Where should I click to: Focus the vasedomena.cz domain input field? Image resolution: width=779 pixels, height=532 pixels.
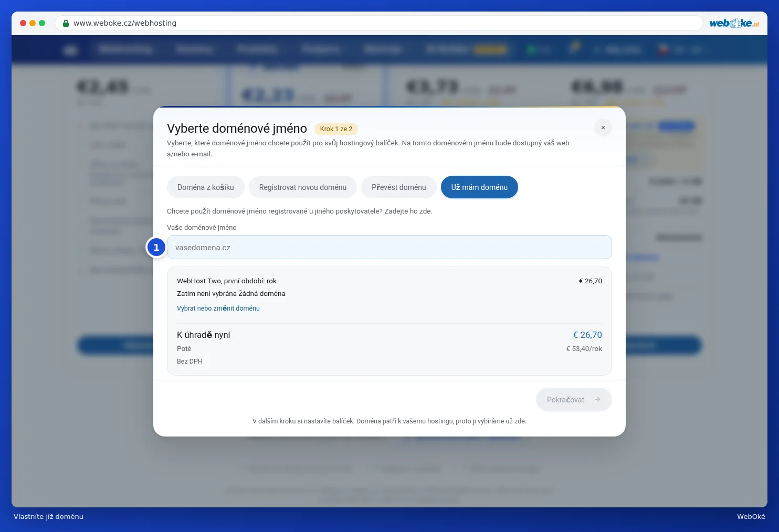point(389,247)
